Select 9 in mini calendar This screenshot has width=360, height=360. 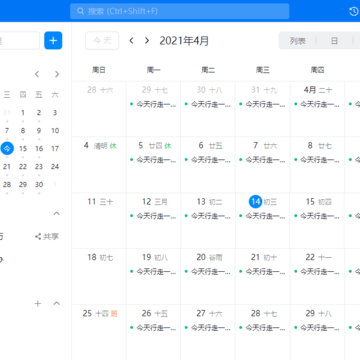pyautogui.click(x=39, y=130)
